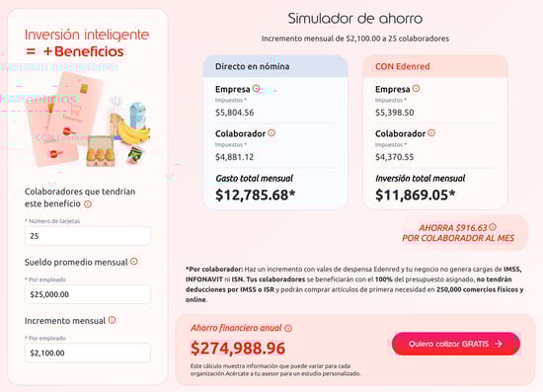Screen dimensions: 543x392
Task: Open info icon next to Colaborador in Directo en nómina
Action: pyautogui.click(x=271, y=133)
